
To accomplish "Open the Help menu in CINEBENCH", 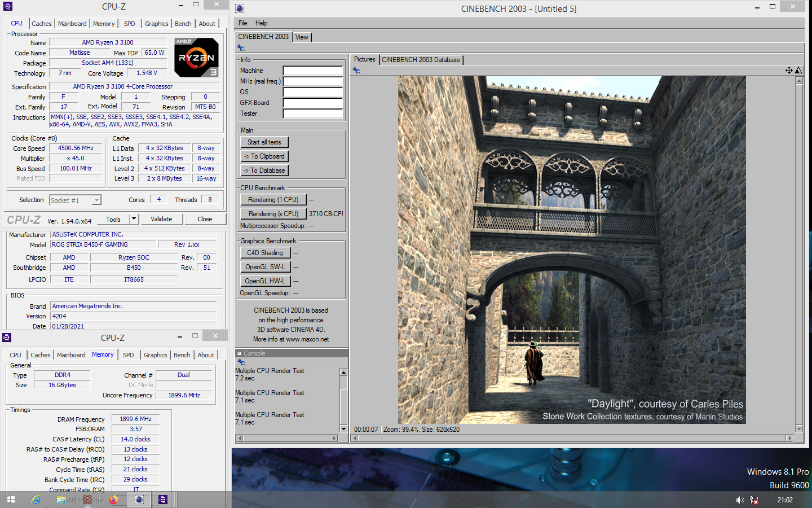I will 261,23.
